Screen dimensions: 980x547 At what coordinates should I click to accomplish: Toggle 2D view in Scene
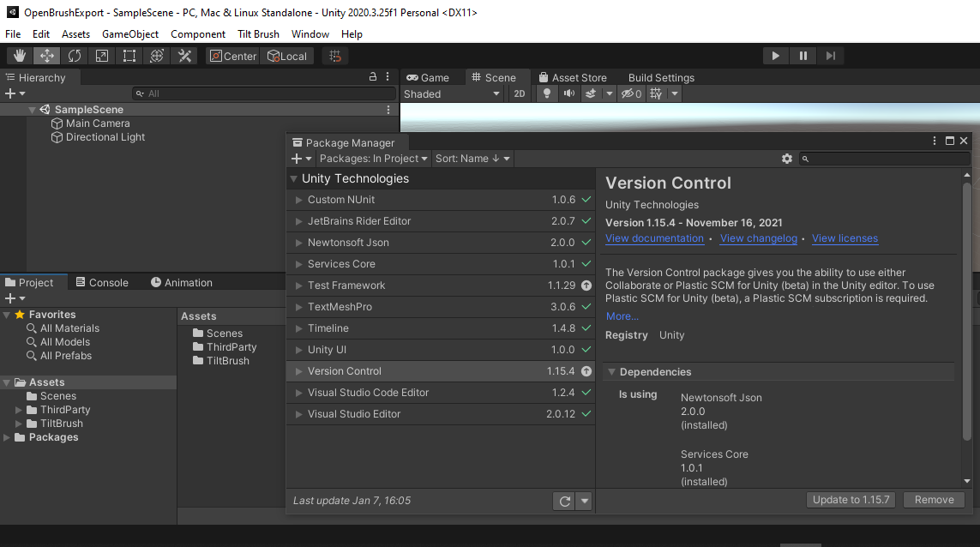tap(520, 93)
